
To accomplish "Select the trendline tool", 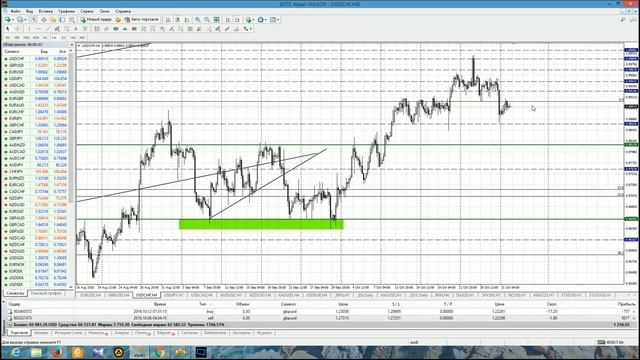I will point(48,29).
